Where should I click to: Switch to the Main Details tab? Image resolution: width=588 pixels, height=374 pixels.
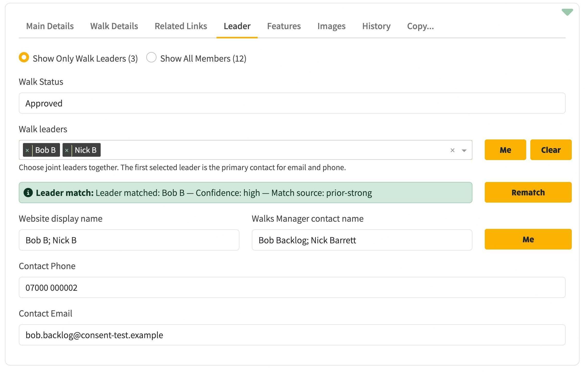(x=50, y=26)
